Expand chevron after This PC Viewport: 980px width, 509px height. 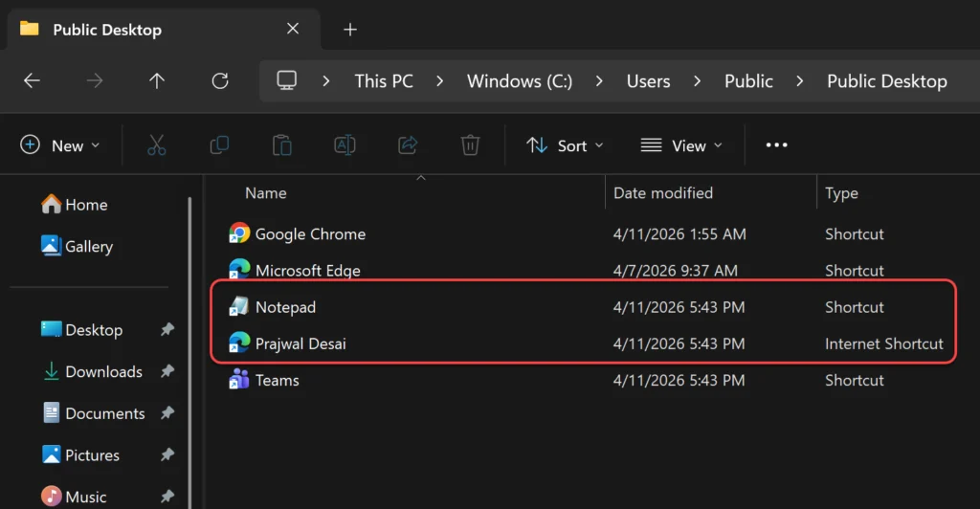439,81
